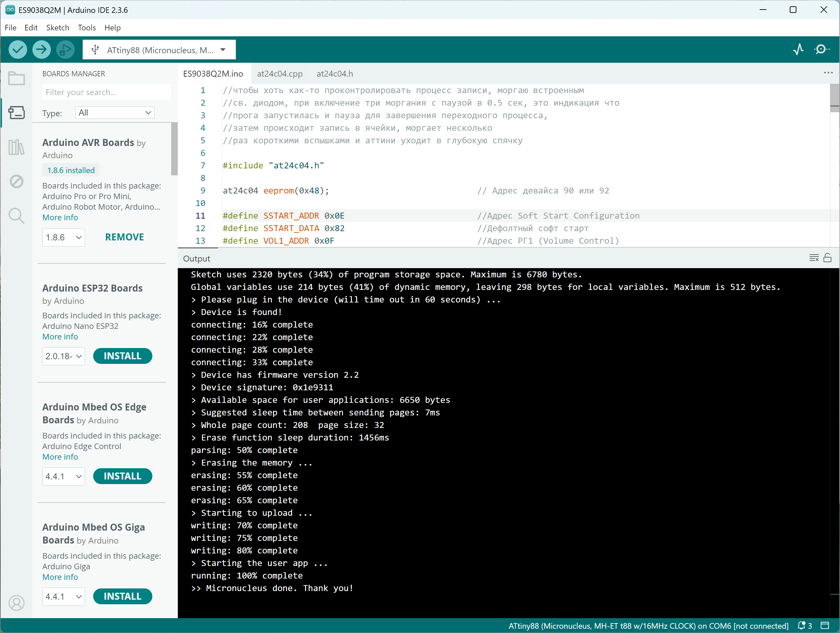
Task: Open the Search sidebar icon
Action: click(16, 216)
